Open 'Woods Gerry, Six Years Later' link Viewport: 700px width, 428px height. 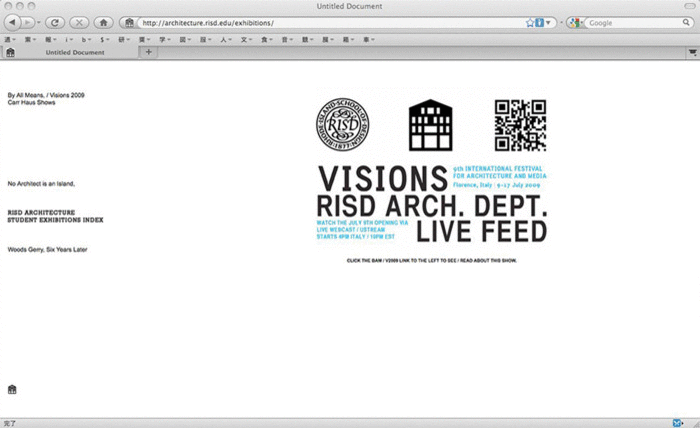[x=47, y=249]
